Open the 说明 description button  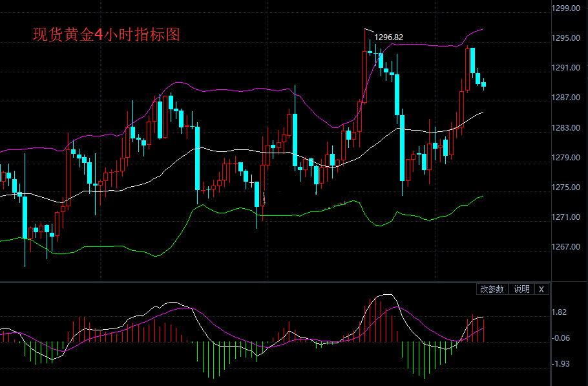521,289
